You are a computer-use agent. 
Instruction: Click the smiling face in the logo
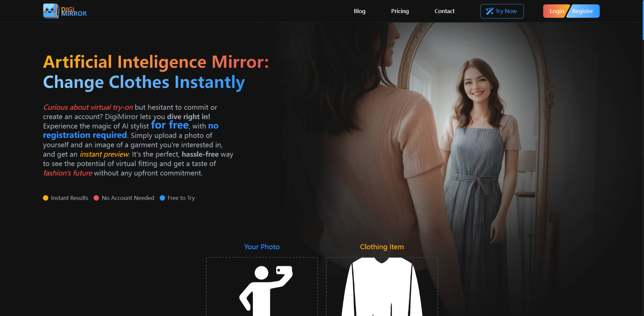click(50, 11)
